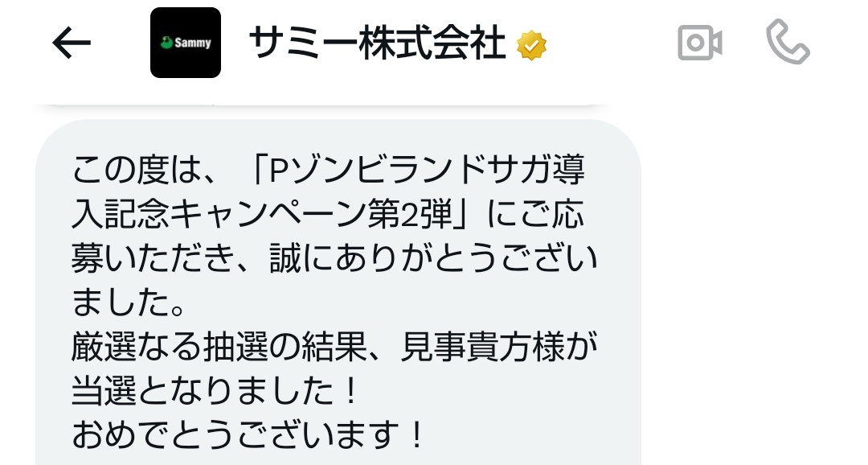Click the 厳選なる抽選の結果 phrase

pos(220,347)
